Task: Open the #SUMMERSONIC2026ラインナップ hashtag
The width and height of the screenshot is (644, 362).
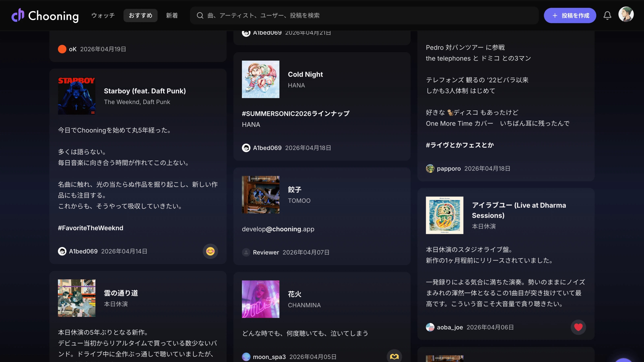Action: (x=296, y=113)
